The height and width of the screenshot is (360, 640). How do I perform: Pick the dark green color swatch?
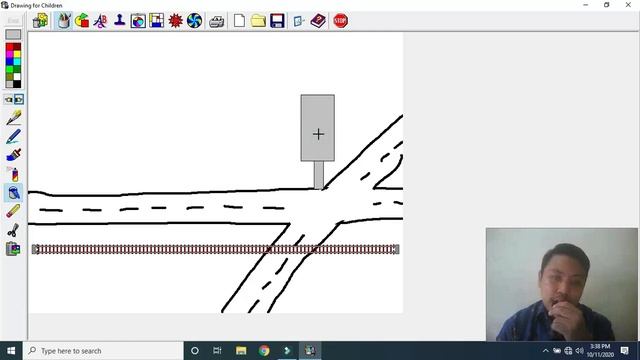pyautogui.click(x=17, y=69)
